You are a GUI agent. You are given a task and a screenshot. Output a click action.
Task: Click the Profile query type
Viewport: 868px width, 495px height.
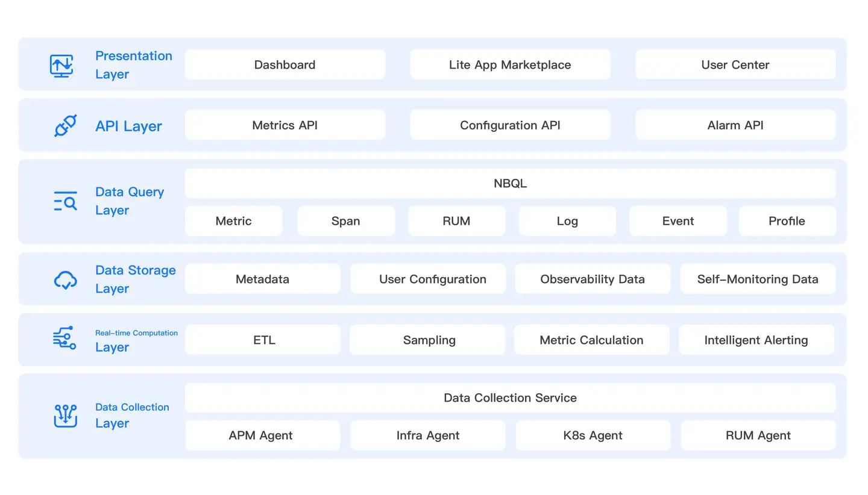point(787,221)
